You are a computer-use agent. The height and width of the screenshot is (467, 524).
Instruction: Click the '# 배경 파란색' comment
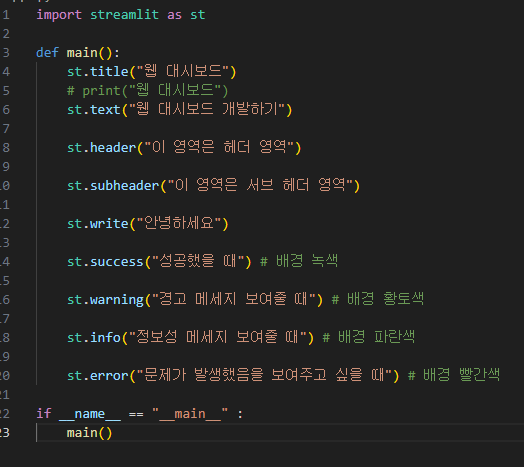pyautogui.click(x=369, y=337)
